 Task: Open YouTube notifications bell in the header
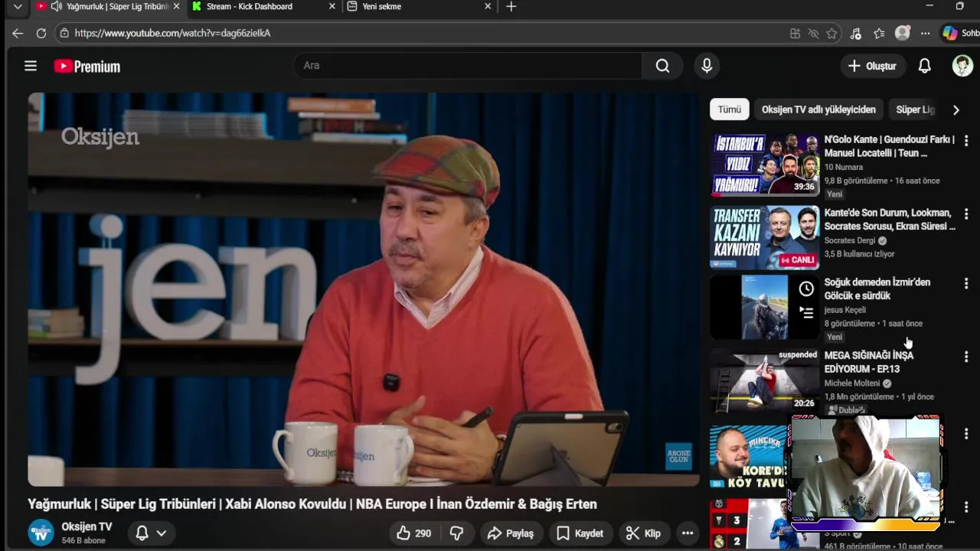[x=925, y=66]
